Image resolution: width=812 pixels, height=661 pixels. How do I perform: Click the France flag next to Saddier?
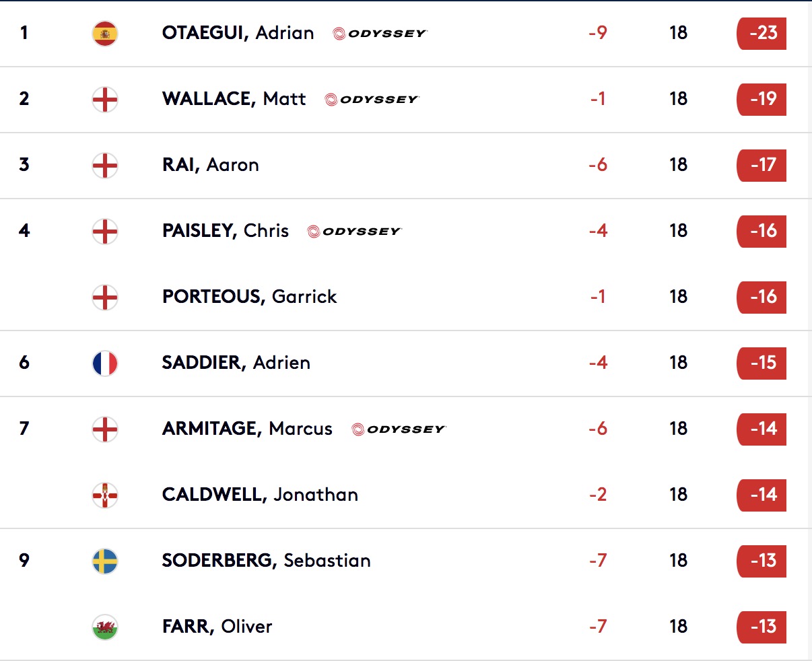[105, 363]
